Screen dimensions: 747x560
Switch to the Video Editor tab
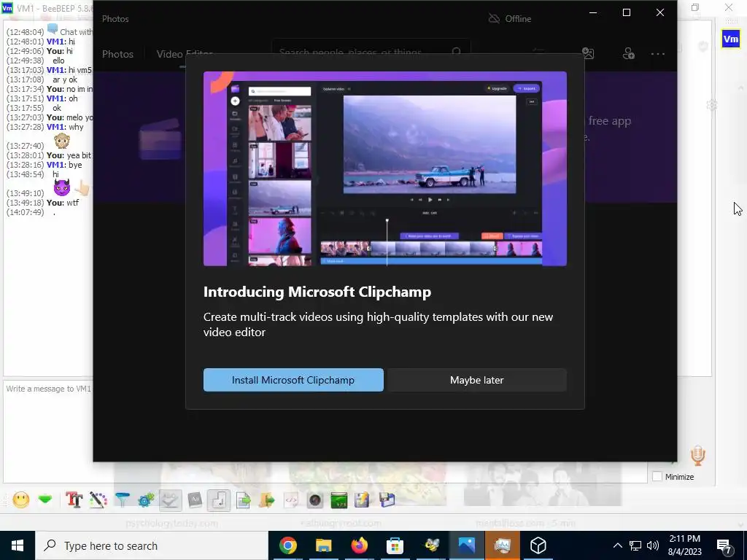click(185, 54)
